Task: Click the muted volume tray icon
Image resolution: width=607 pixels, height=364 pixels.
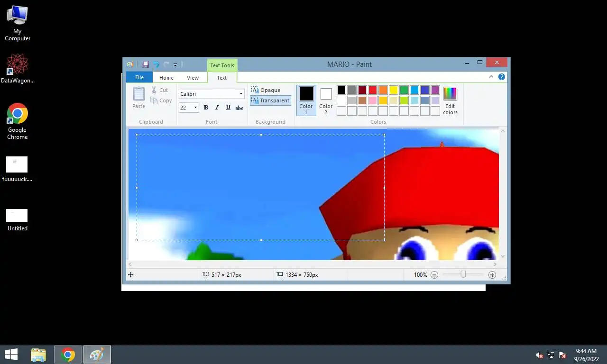Action: pos(540,355)
